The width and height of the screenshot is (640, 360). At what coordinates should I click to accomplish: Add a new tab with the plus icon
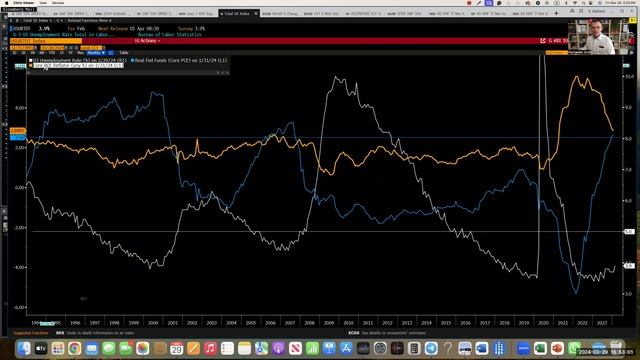tap(556, 13)
